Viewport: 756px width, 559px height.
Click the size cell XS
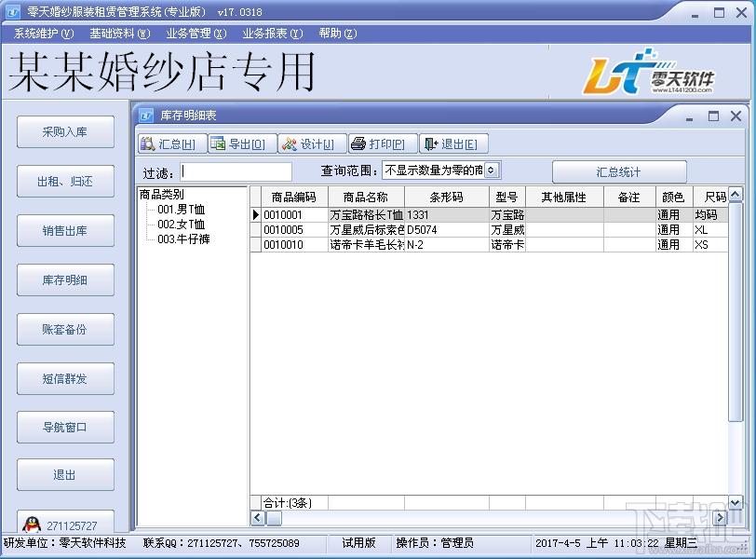point(710,244)
